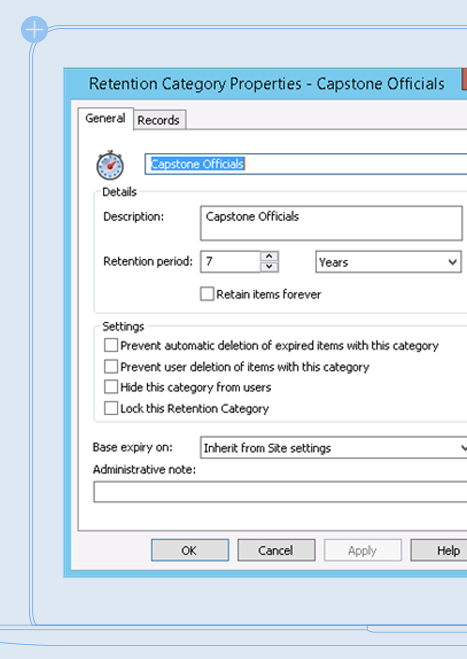This screenshot has width=467, height=659.
Task: Click the category name field
Action: (306, 164)
